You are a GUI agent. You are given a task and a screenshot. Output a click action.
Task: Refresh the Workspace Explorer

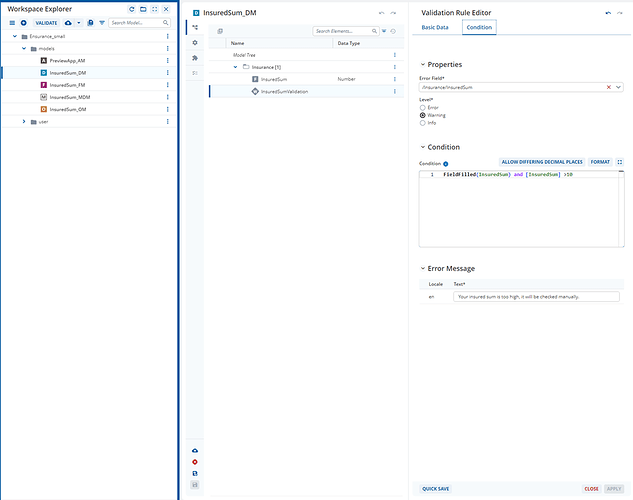tap(132, 9)
